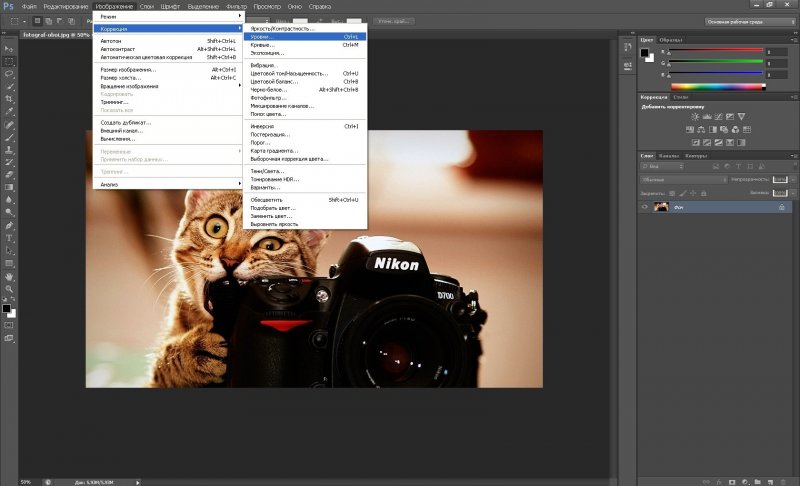Open the fill slider dropdown arrow
800x486 pixels.
pyautogui.click(x=793, y=193)
